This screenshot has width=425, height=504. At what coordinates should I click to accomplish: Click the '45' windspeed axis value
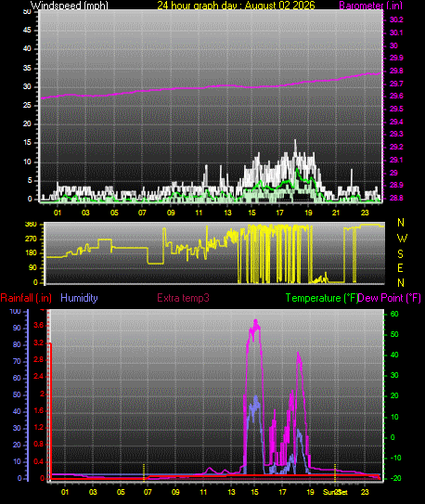[28, 31]
